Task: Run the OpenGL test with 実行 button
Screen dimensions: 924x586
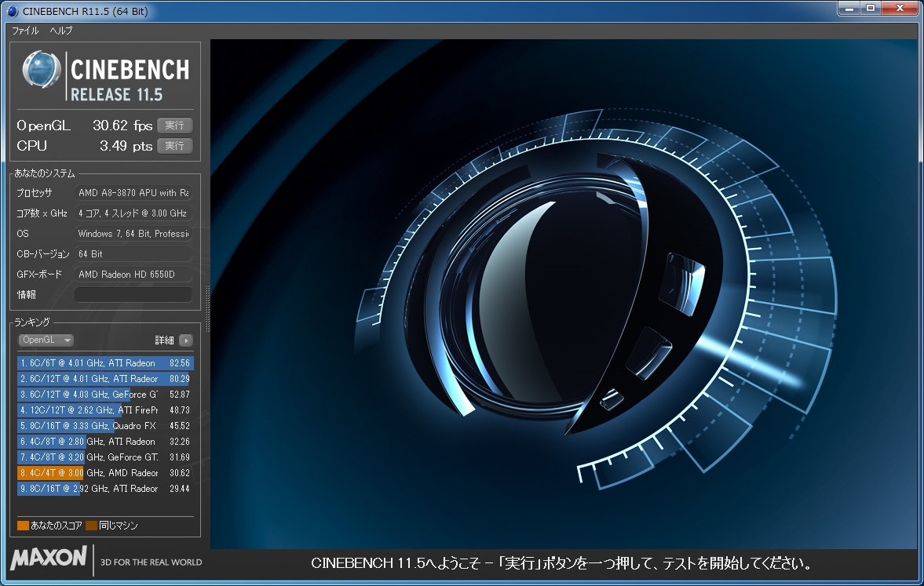Action: click(x=174, y=126)
